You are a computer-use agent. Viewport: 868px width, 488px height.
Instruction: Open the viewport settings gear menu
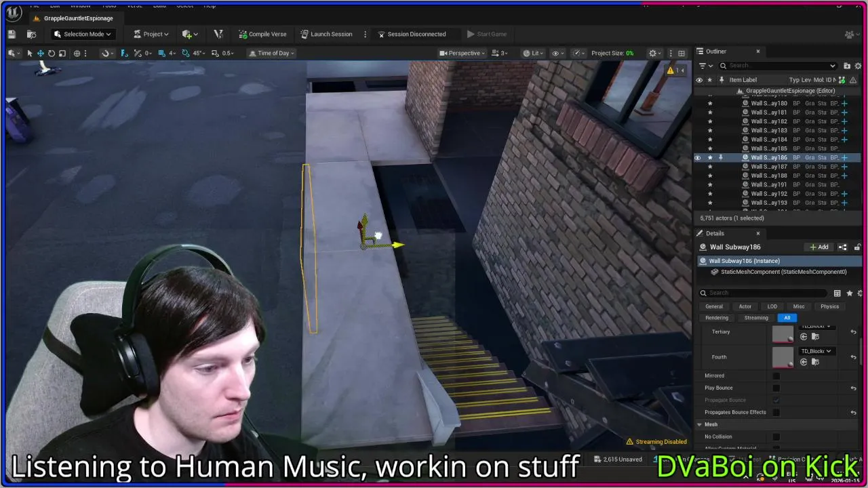click(654, 53)
